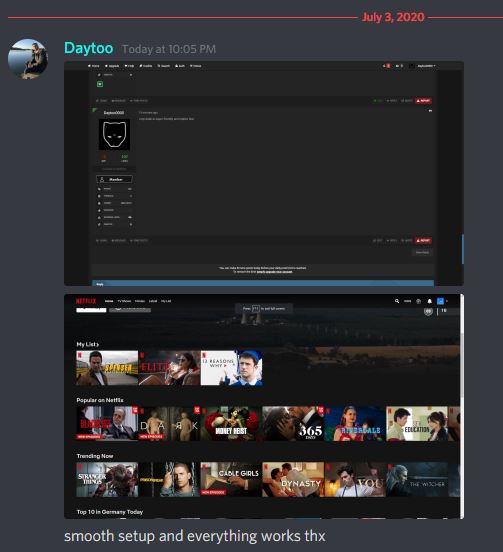503x552 pixels.
Task: Open The Witcher thumbnail
Action: click(417, 479)
